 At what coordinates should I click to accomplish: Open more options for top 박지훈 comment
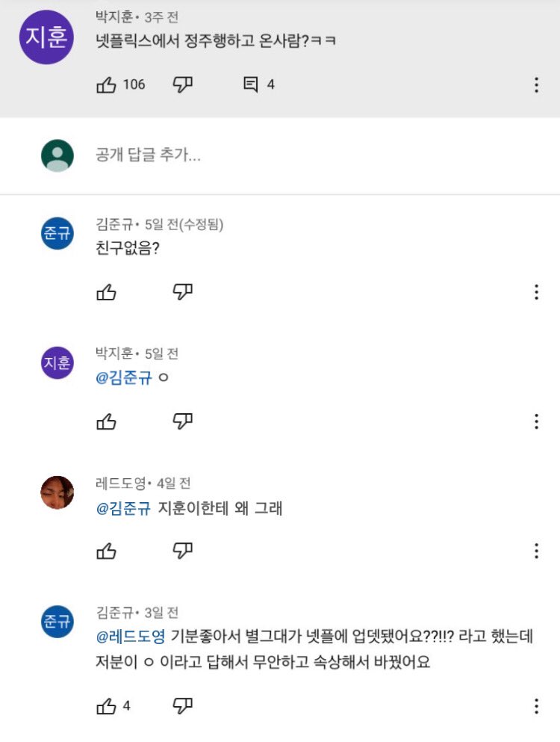click(536, 84)
